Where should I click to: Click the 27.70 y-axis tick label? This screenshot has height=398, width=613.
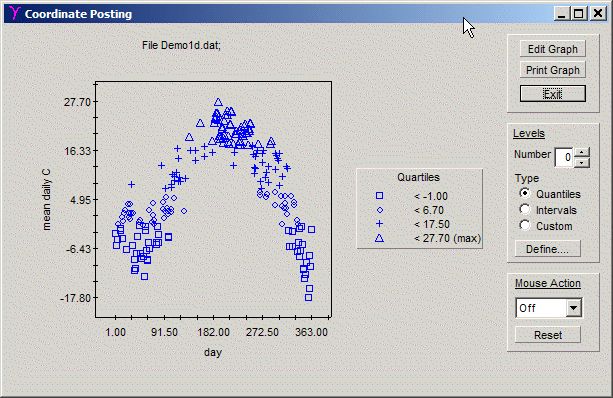77,102
